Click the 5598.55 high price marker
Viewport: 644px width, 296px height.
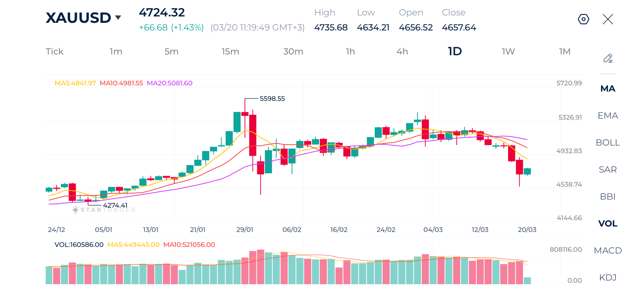[x=272, y=99]
